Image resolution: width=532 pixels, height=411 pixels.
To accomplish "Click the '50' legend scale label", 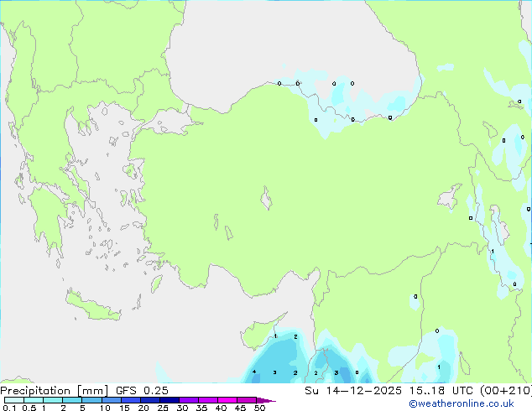I will (259, 408).
